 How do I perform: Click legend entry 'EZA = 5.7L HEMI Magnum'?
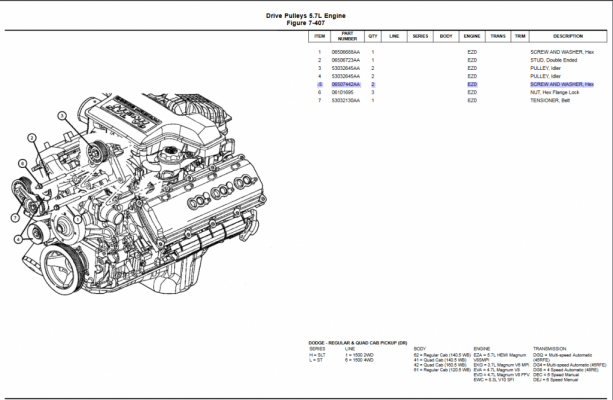[500, 355]
